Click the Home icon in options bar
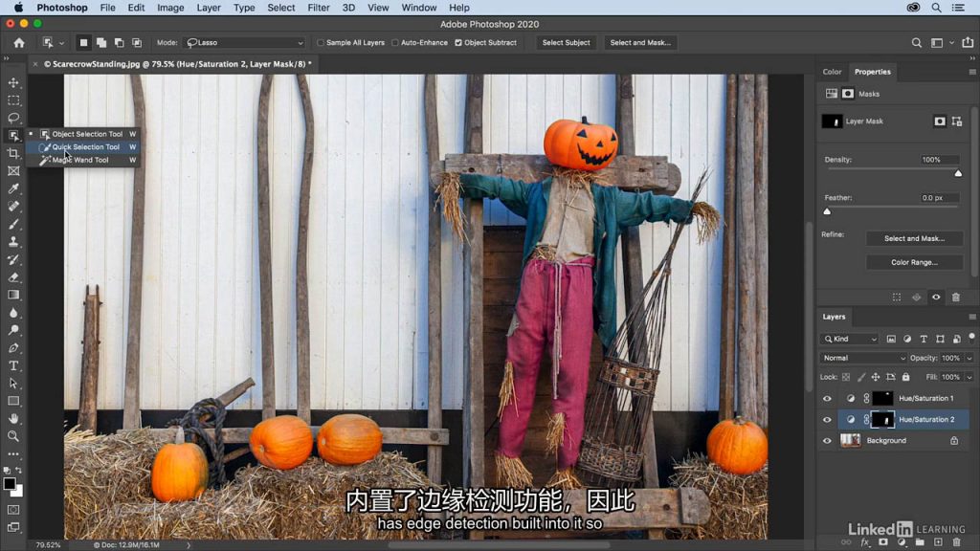Screen dimensions: 980x551 point(19,42)
